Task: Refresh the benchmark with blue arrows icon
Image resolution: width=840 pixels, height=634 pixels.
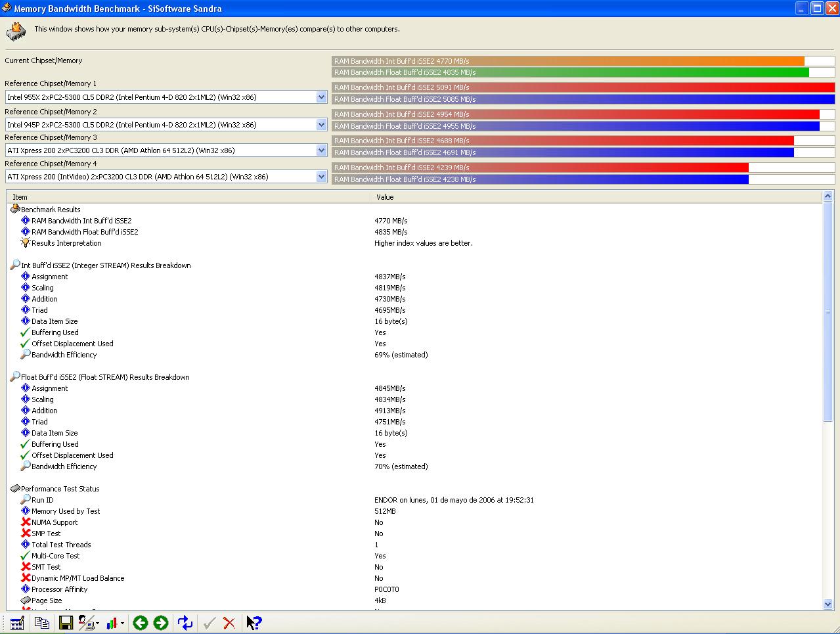Action: (x=186, y=623)
